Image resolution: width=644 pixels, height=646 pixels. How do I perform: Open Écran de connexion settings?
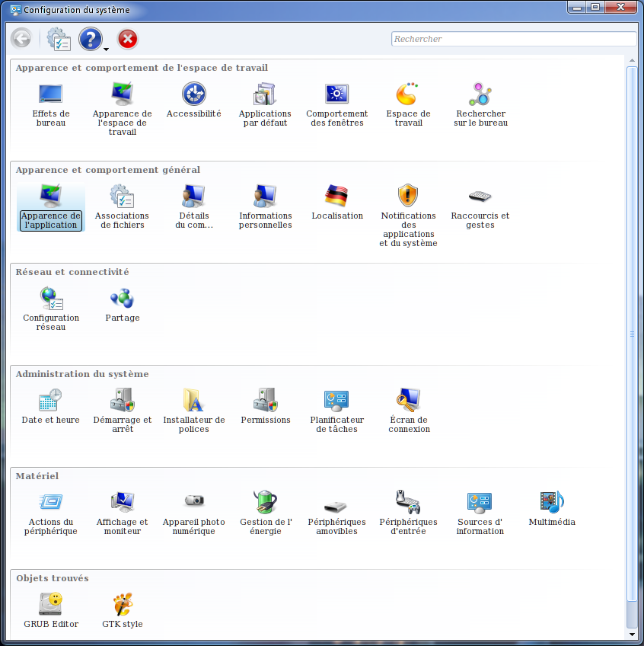pos(409,411)
